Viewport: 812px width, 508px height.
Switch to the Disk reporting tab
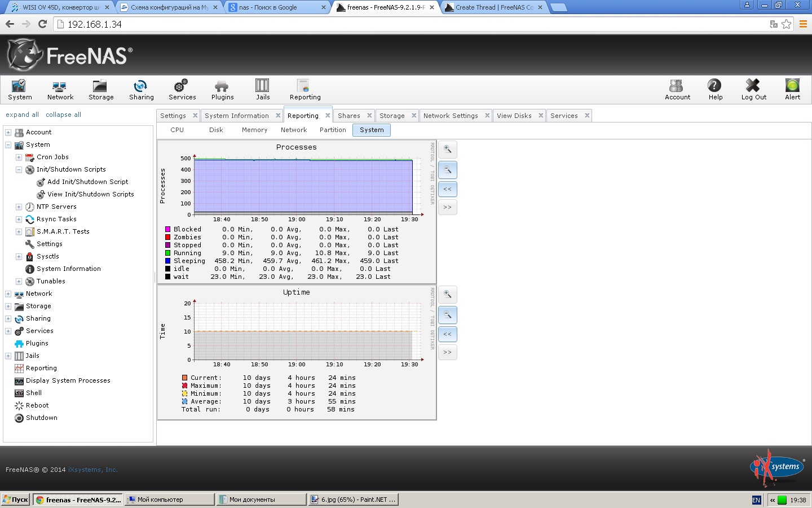pyautogui.click(x=216, y=130)
